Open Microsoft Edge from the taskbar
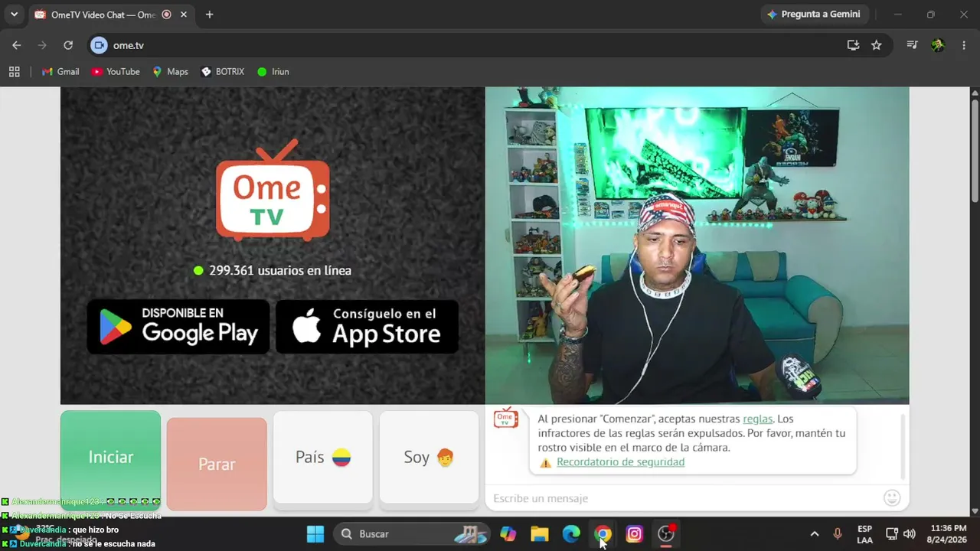This screenshot has width=980, height=551. [571, 534]
